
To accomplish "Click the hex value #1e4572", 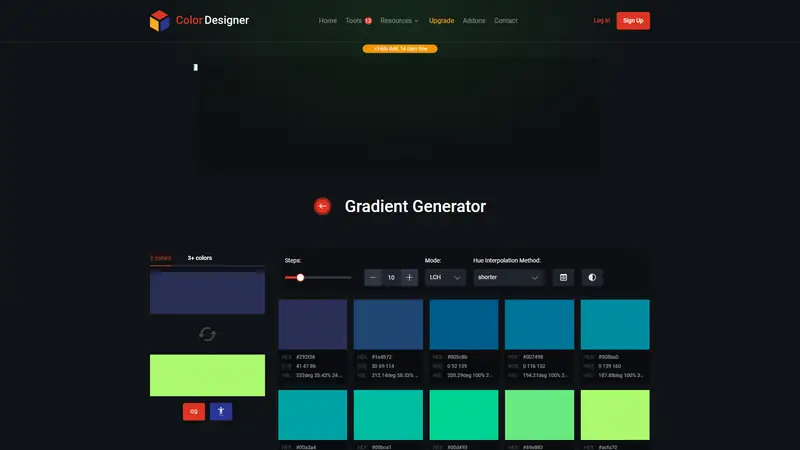I will click(x=382, y=357).
